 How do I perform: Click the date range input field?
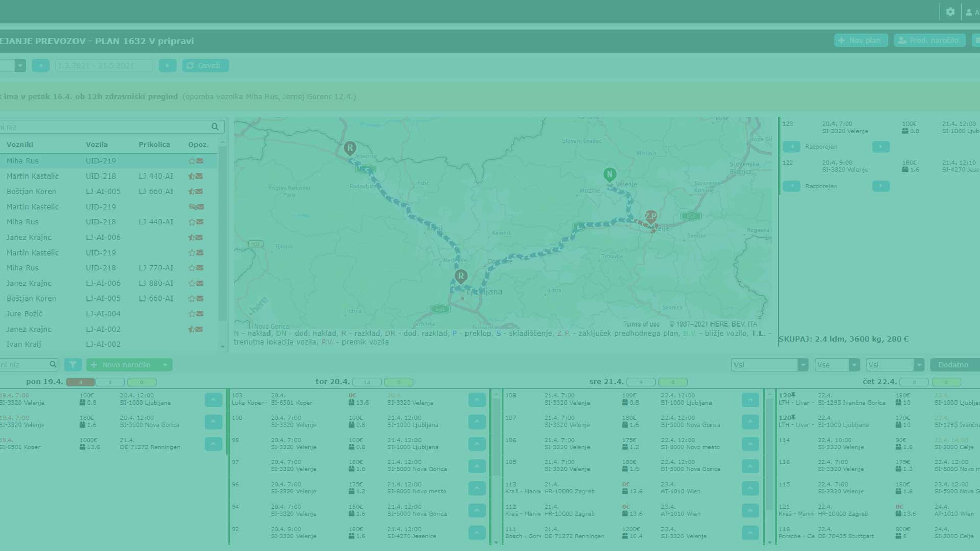point(104,65)
